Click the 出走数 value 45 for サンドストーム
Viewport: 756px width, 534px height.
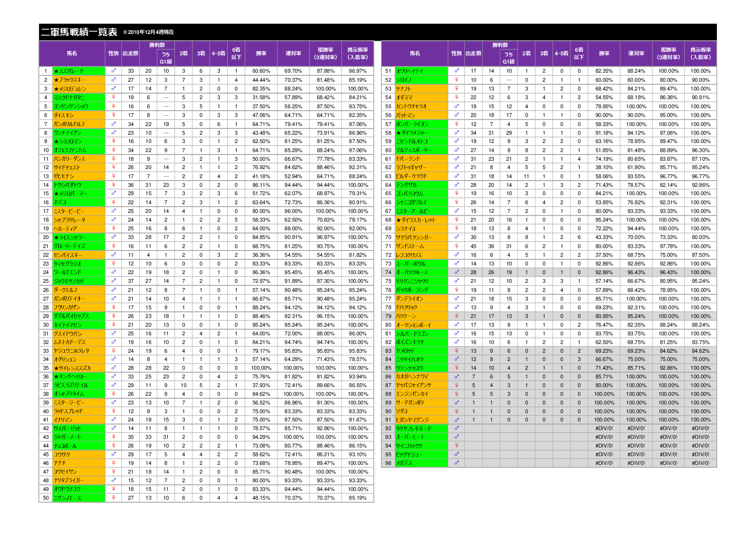click(473, 246)
